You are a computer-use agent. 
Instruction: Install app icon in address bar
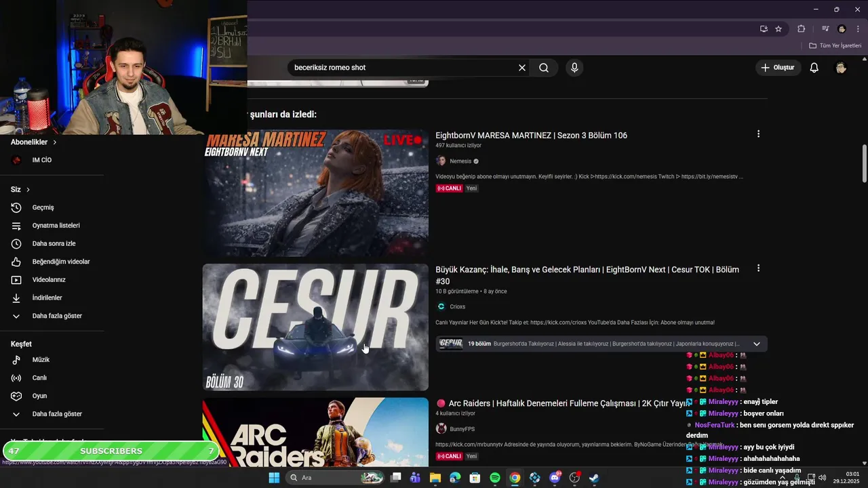tap(764, 28)
